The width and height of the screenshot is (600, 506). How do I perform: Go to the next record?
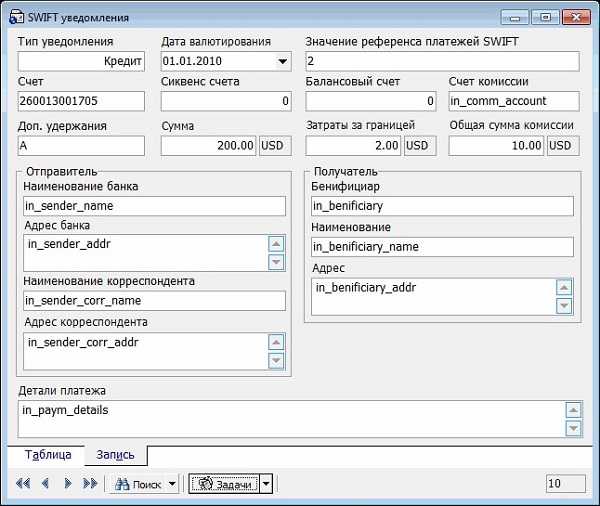tap(67, 484)
